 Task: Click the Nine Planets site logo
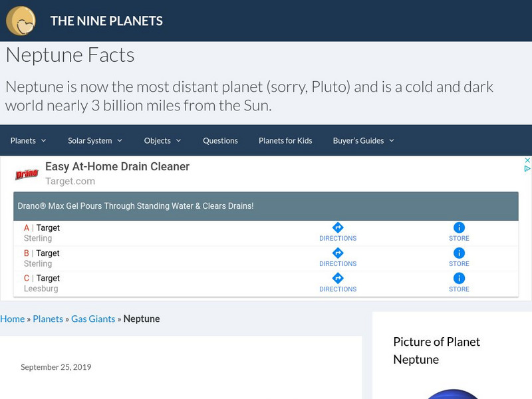(x=22, y=21)
